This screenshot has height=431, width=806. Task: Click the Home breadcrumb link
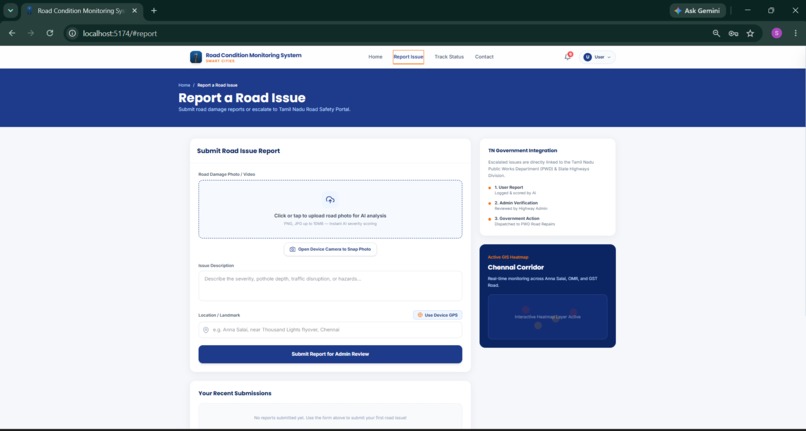pos(184,85)
